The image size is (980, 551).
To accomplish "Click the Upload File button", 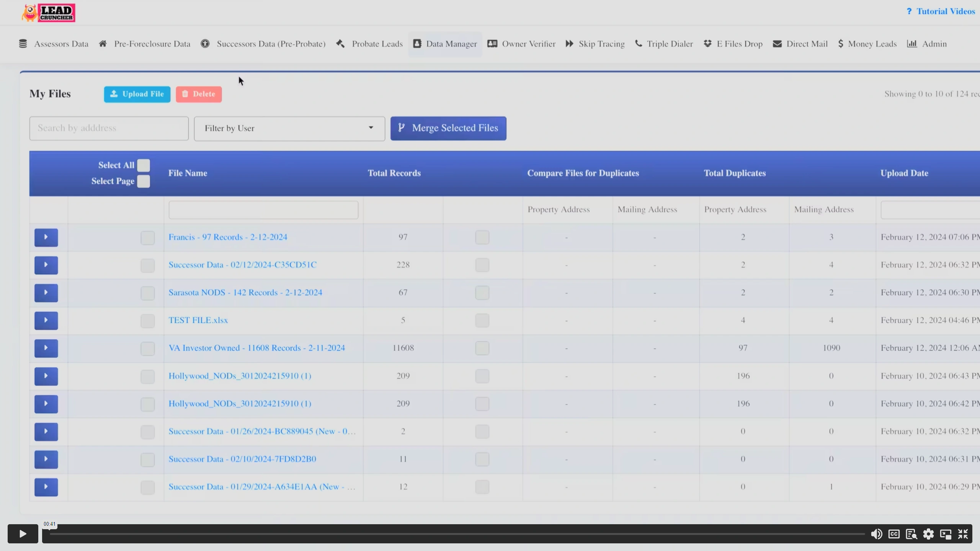I will click(137, 94).
